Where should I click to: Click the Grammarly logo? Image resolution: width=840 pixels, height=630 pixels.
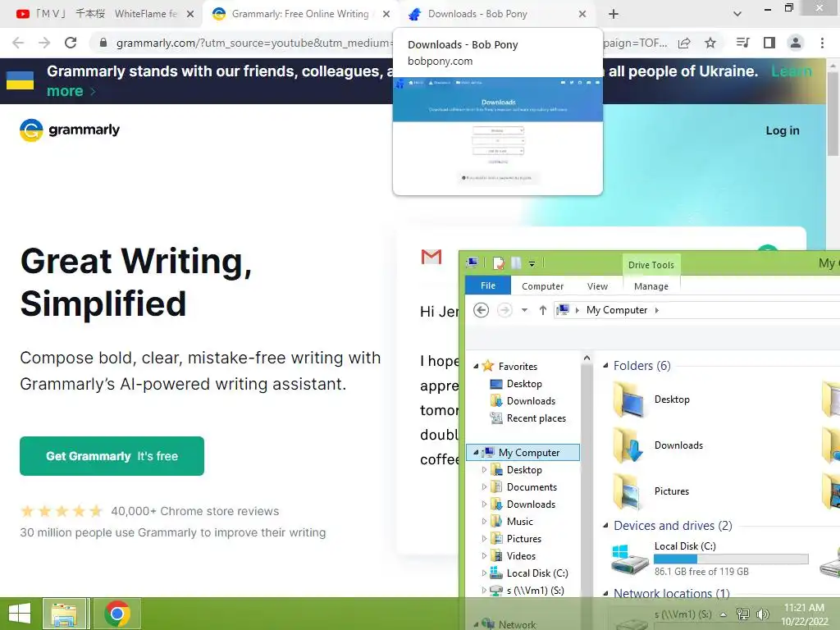(x=70, y=130)
